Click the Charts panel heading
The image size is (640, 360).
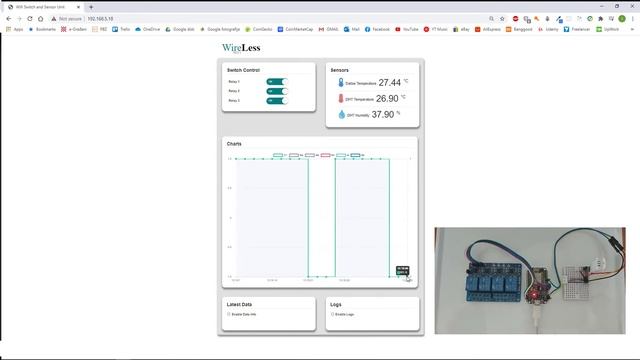click(x=234, y=144)
